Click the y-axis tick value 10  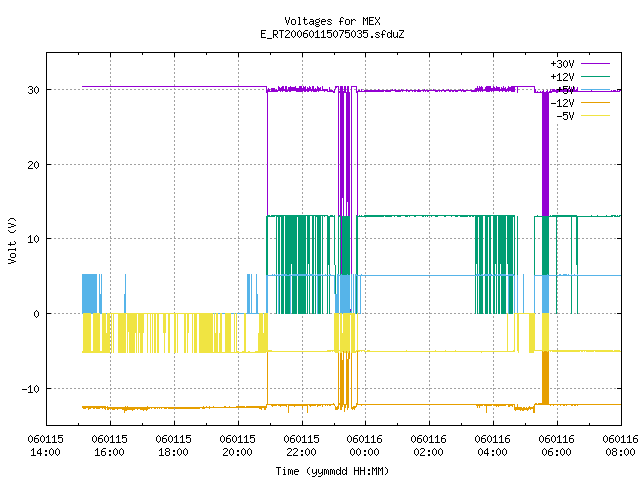pos(33,239)
